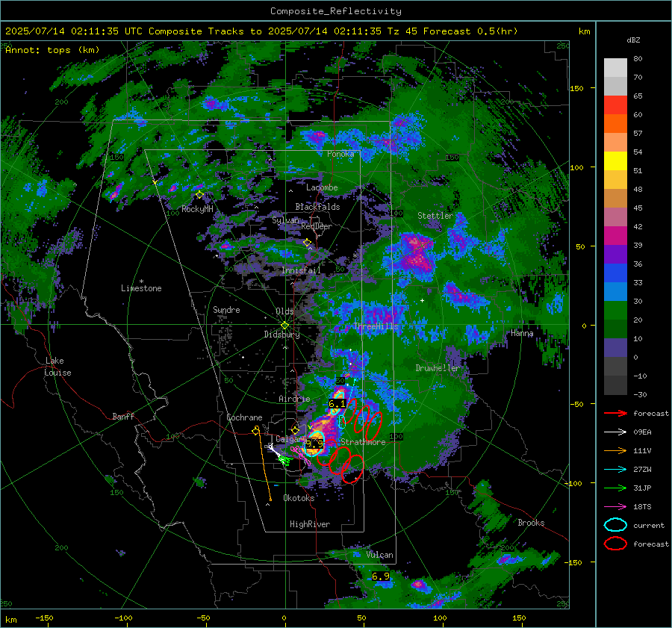Screen dimensions: 672x628
Task: Click the storm top label 6.1
Action: click(337, 404)
